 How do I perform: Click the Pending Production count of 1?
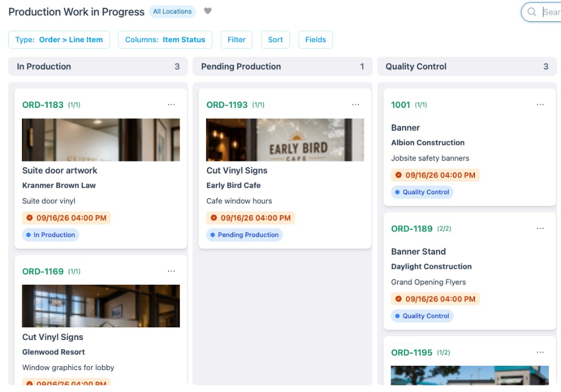tap(362, 66)
